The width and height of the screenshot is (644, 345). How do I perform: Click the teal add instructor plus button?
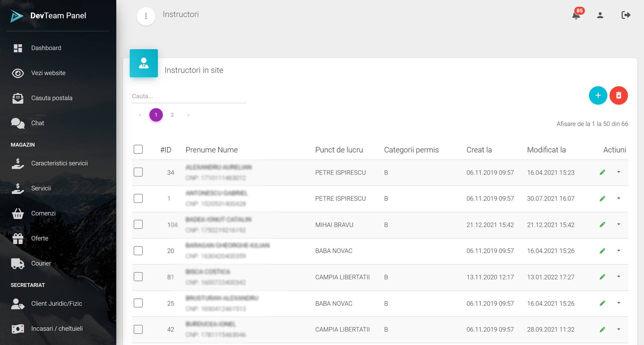598,96
